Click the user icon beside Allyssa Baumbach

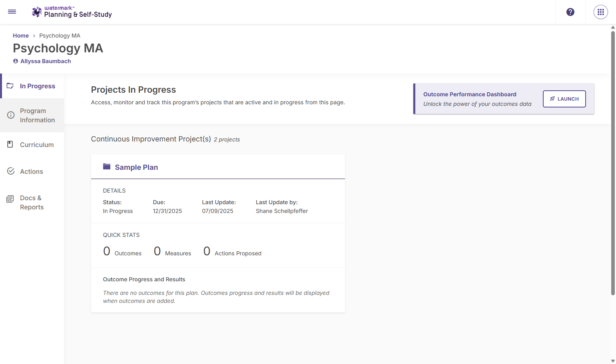16,61
